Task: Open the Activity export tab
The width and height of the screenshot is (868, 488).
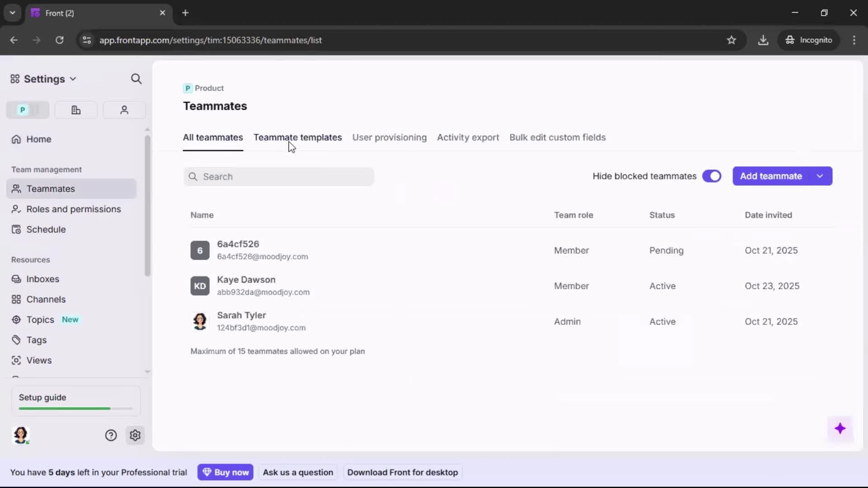Action: pos(468,138)
